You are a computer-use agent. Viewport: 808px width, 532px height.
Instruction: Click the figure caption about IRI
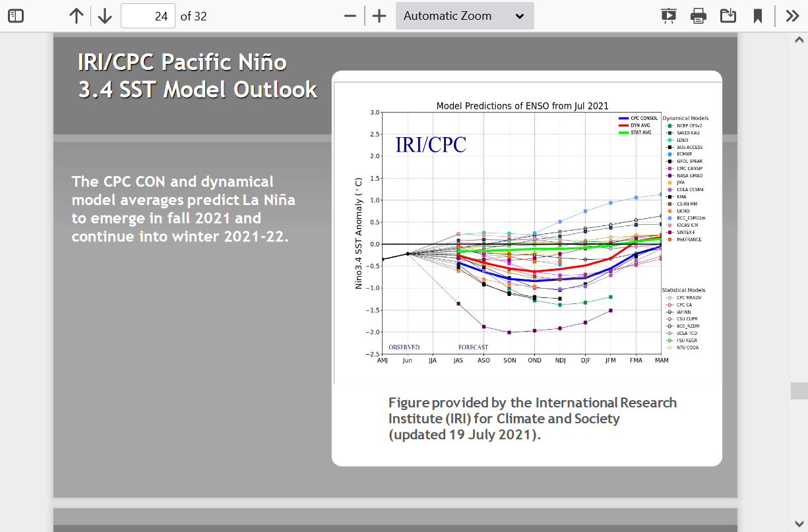point(532,419)
